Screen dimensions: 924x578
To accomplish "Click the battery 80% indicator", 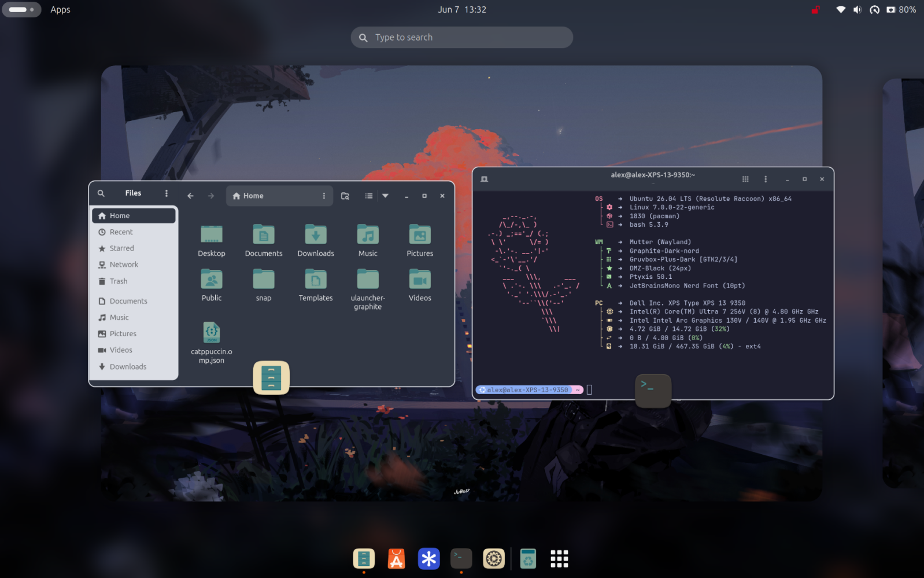I will (x=901, y=10).
